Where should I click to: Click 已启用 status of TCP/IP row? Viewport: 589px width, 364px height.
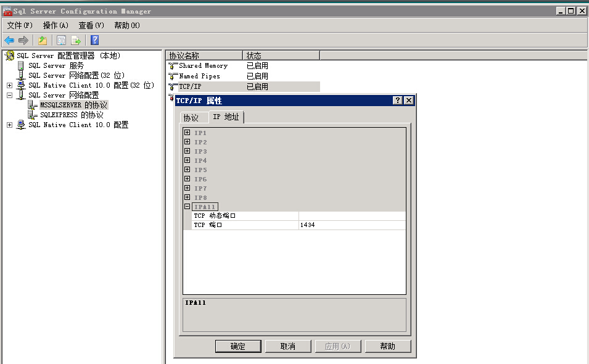pos(257,87)
